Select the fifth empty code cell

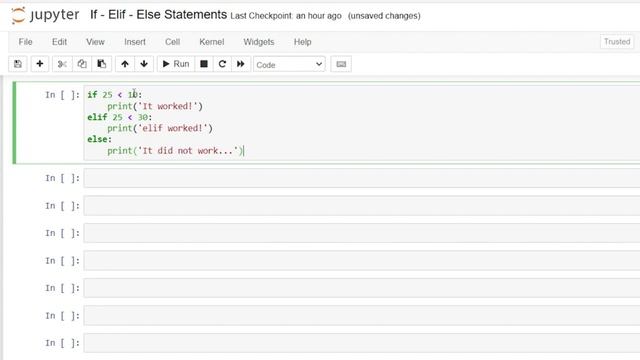(362, 288)
